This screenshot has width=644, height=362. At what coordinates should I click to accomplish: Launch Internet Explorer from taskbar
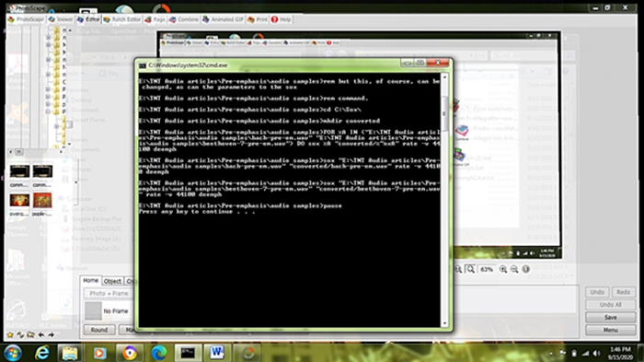tap(42, 353)
